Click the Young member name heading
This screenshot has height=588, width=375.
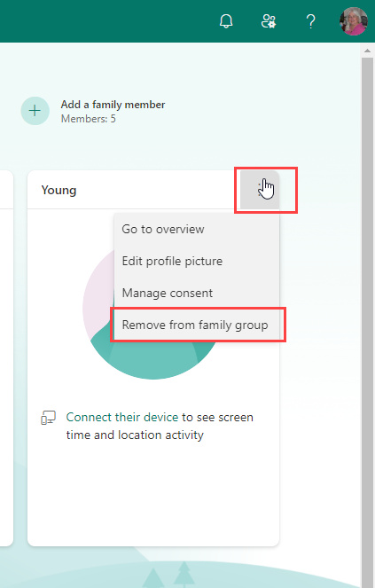coord(59,190)
